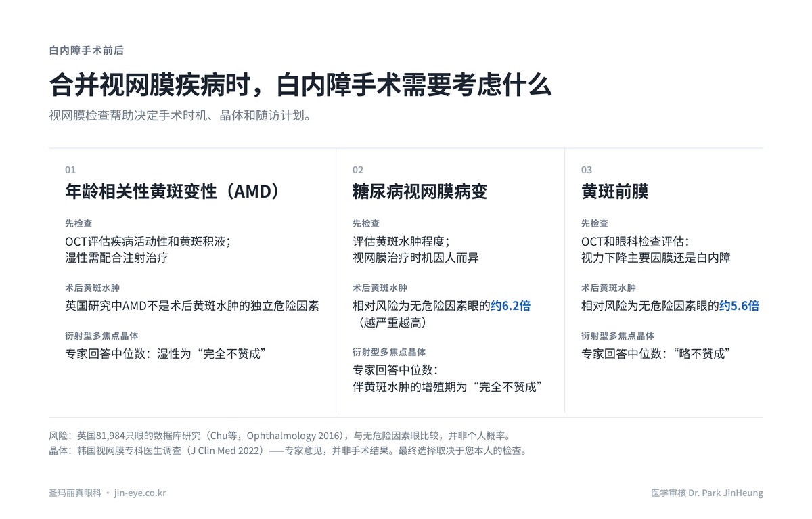Click the footnote starting '风险：英国81,984只眼的数据库研究'
812x519 pixels.
280,435
